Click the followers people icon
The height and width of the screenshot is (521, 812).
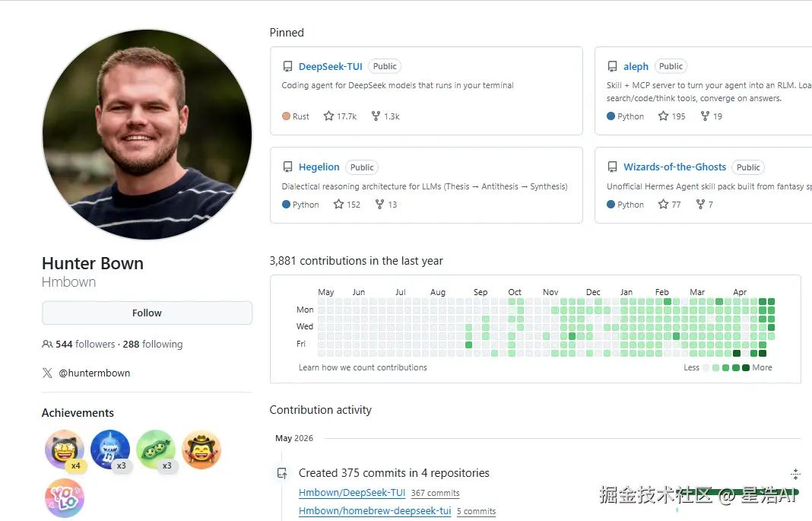tap(47, 344)
